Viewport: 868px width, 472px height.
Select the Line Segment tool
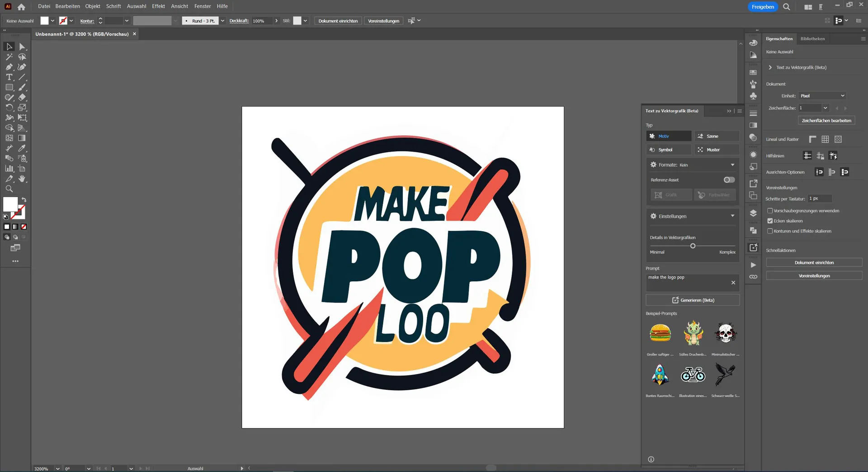tap(22, 77)
